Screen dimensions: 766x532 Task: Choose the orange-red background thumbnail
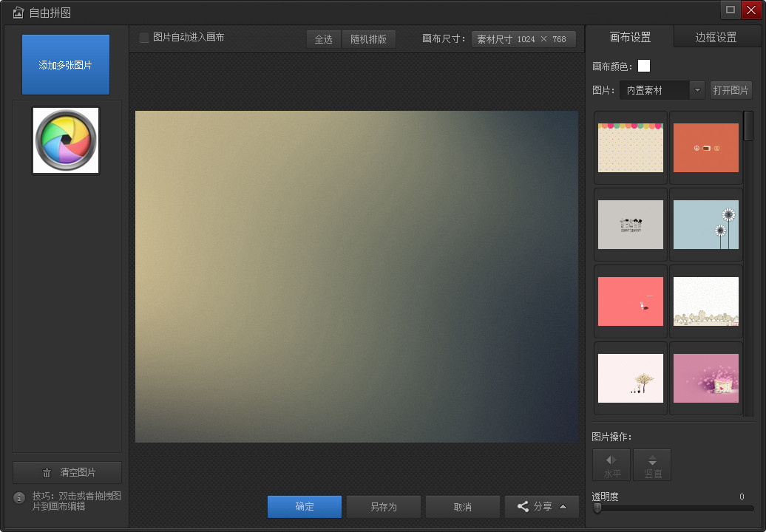[706, 147]
